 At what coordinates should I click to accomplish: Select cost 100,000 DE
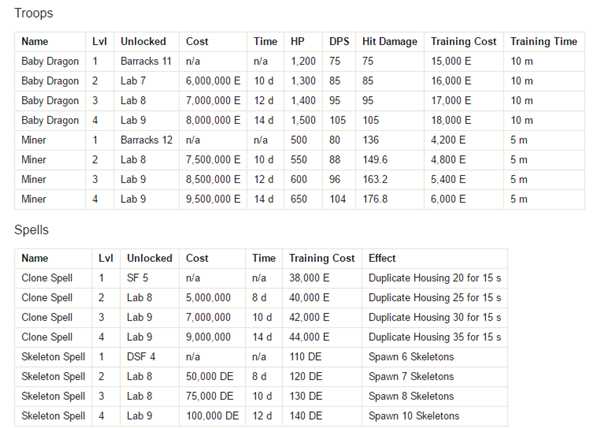point(212,416)
